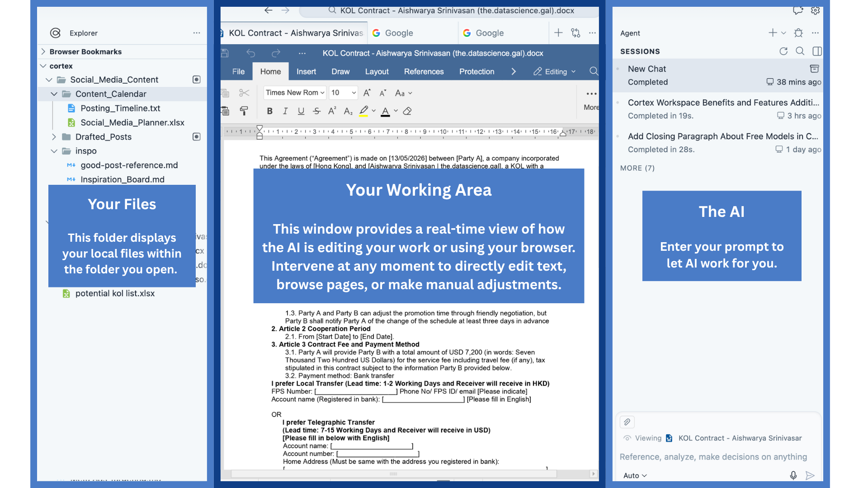The width and height of the screenshot is (868, 488).
Task: Show more ribbon tabs with right chevron
Action: (x=514, y=71)
